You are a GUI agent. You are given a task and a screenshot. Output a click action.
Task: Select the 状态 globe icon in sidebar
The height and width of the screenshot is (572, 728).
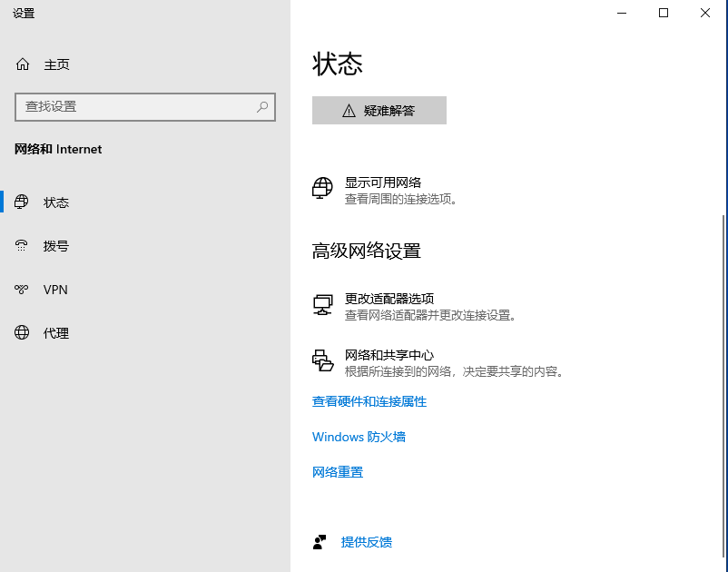[x=20, y=202]
